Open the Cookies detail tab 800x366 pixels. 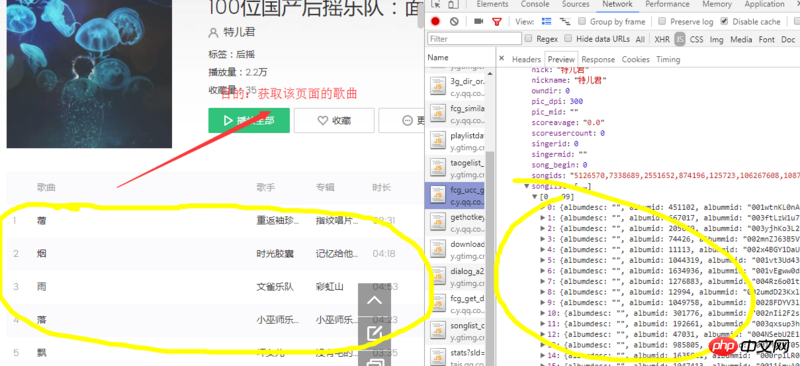click(x=635, y=59)
